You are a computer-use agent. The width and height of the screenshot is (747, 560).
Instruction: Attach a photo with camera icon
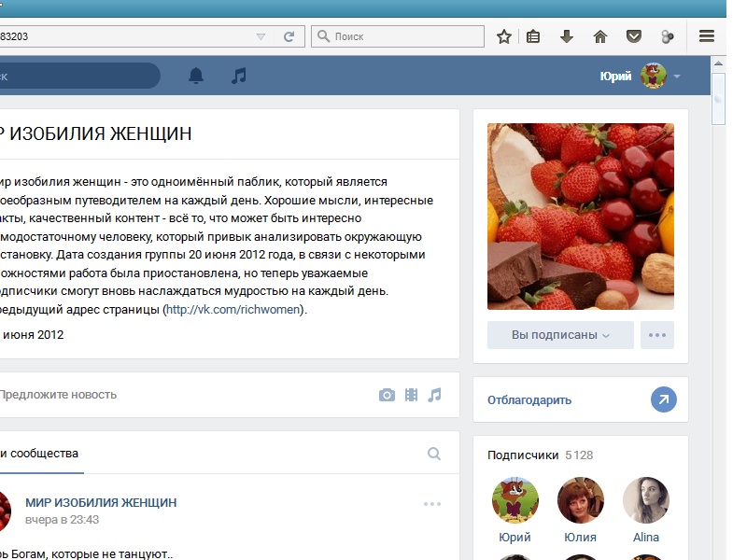387,395
